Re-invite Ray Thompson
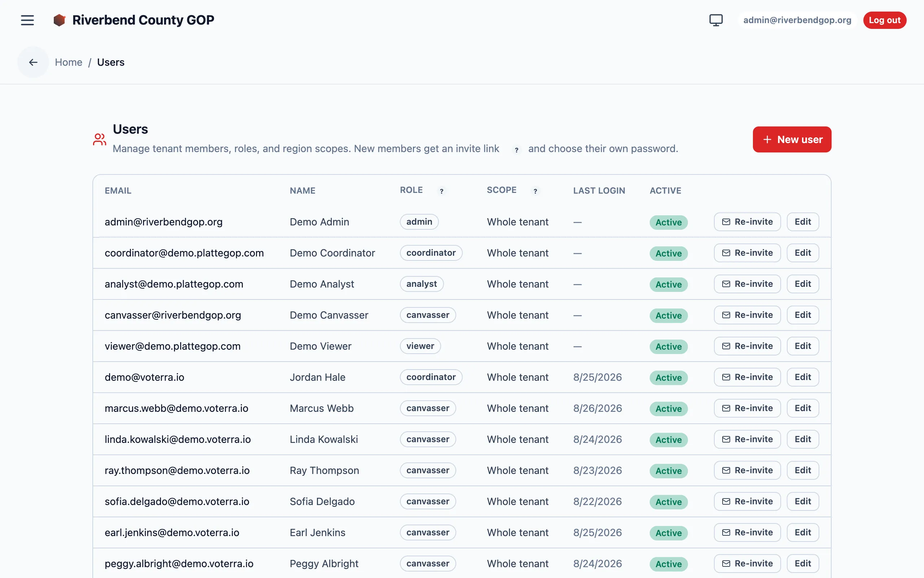This screenshot has width=924, height=578. tap(747, 470)
